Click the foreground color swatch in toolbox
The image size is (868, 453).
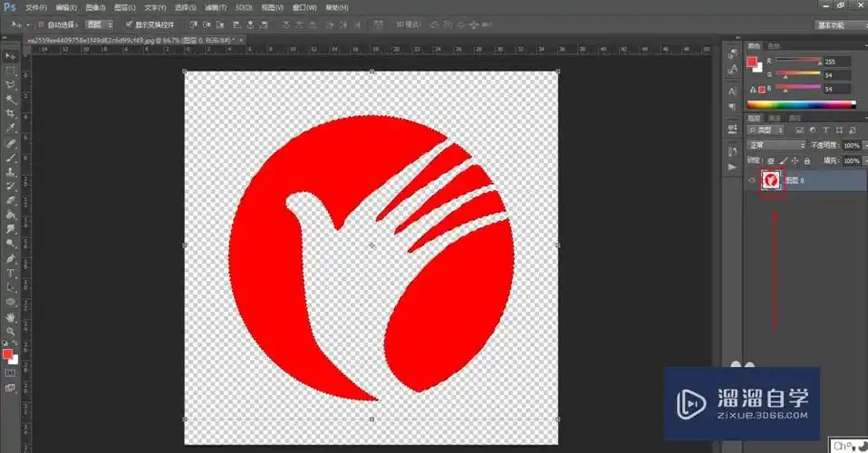click(7, 354)
